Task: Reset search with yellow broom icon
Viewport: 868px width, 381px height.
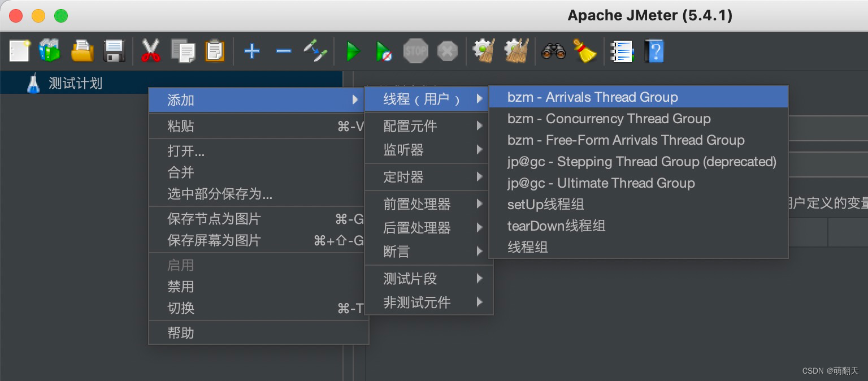Action: tap(585, 51)
